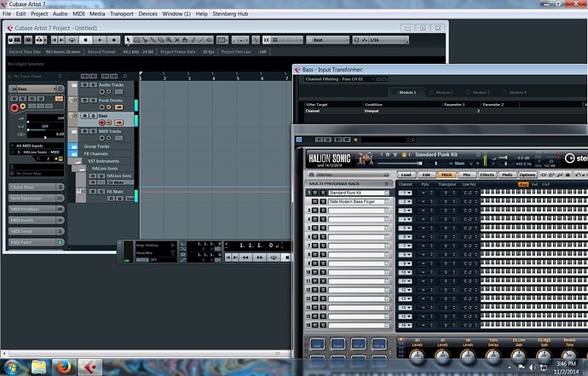Open the File menu
588x376 pixels.
tap(7, 14)
